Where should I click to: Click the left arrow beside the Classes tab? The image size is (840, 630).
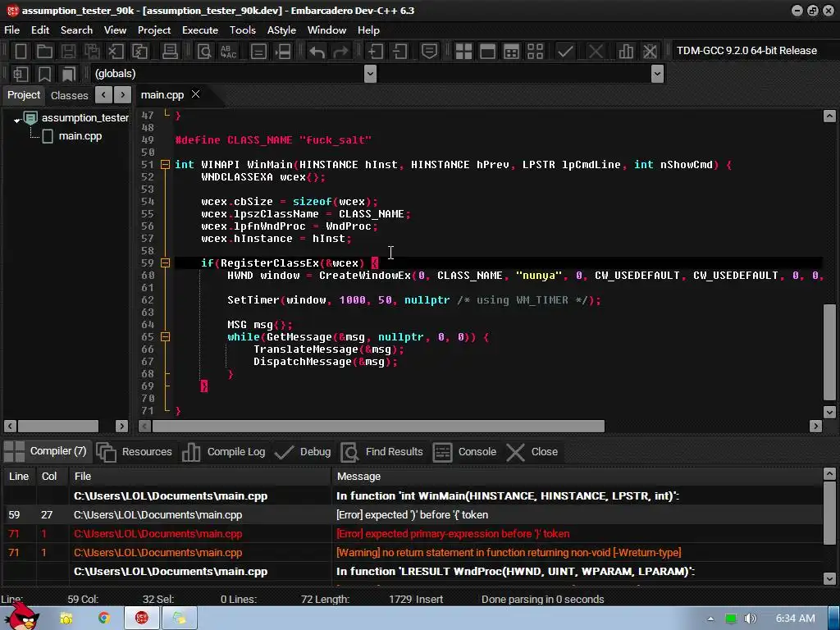[x=103, y=95]
